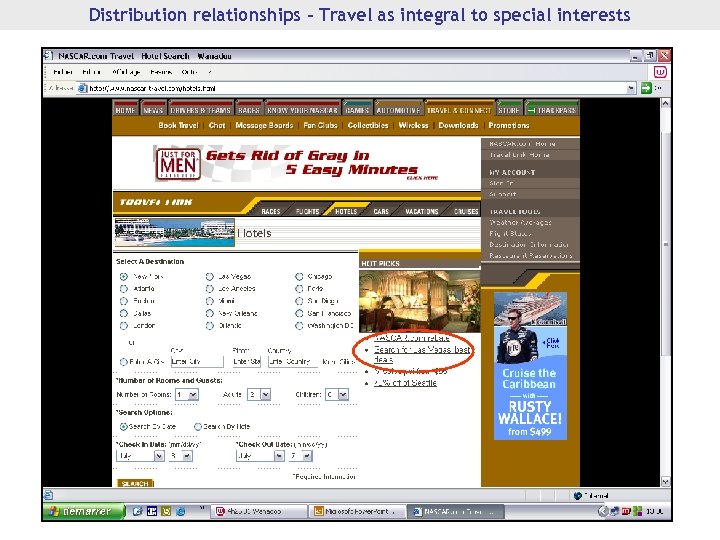Switch to the Cars travel tab
The width and height of the screenshot is (720, 540).
[x=381, y=211]
